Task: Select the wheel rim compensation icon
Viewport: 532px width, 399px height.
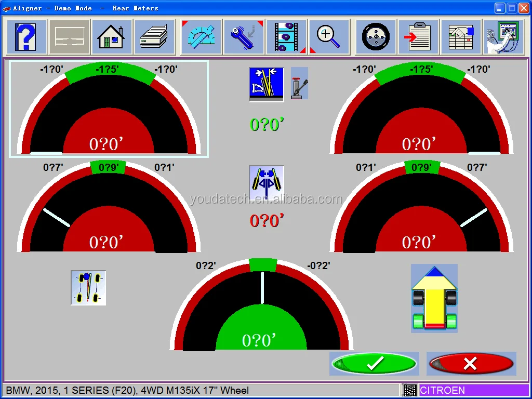Action: click(x=376, y=36)
